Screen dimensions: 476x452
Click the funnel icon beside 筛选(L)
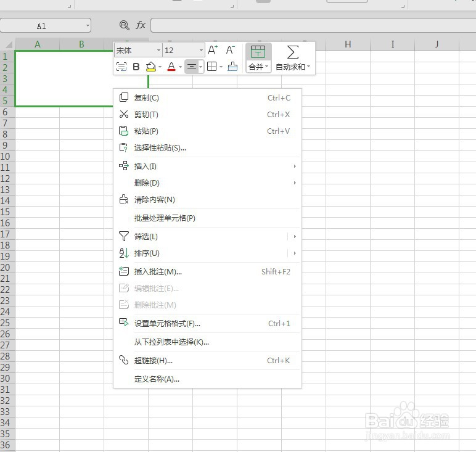click(124, 236)
